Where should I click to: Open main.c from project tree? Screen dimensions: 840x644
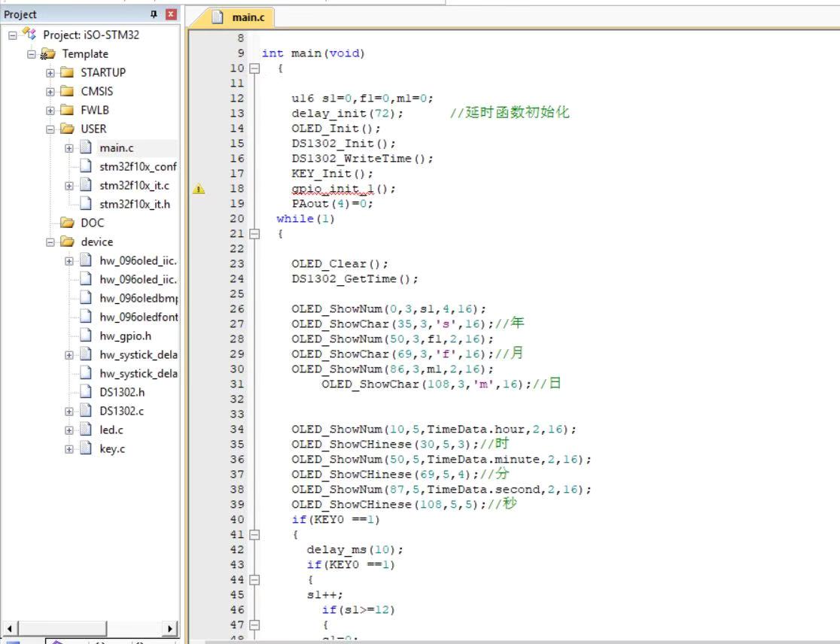point(116,147)
